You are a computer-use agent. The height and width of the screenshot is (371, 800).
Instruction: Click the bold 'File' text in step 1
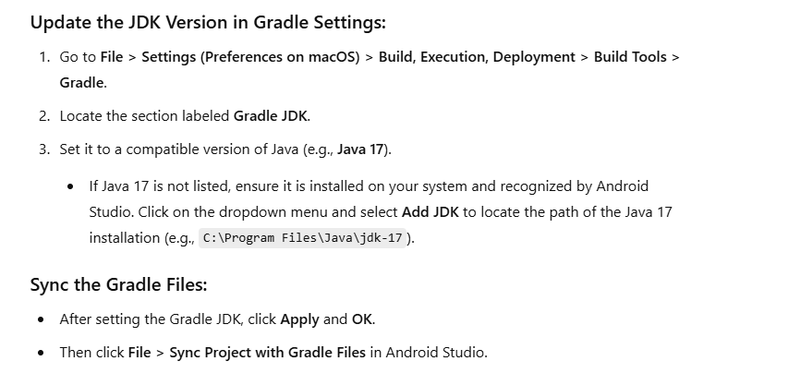(112, 57)
